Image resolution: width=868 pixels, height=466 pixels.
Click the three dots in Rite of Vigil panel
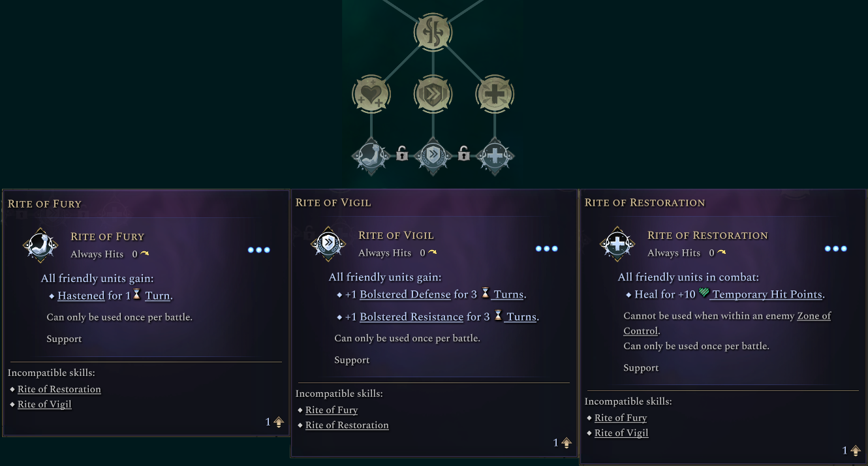(546, 249)
